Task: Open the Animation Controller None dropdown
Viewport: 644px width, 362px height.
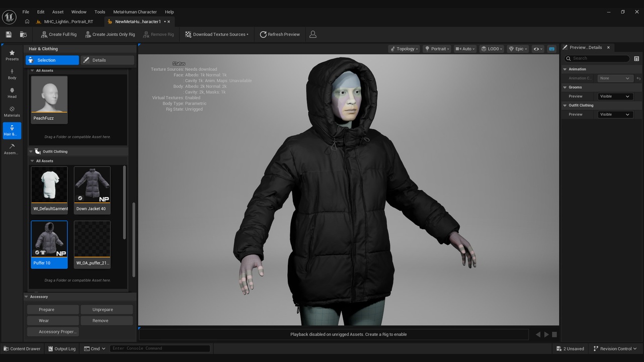Action: pyautogui.click(x=615, y=78)
